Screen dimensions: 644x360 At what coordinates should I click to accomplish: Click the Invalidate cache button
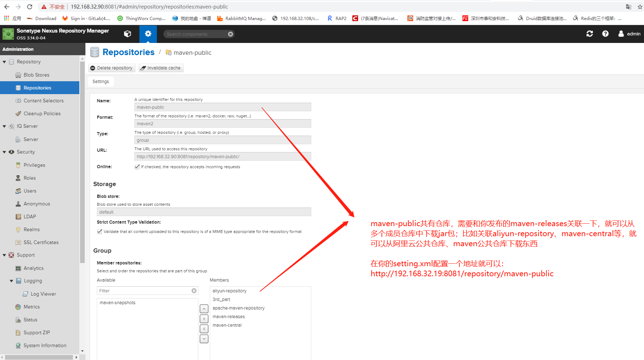[x=161, y=68]
